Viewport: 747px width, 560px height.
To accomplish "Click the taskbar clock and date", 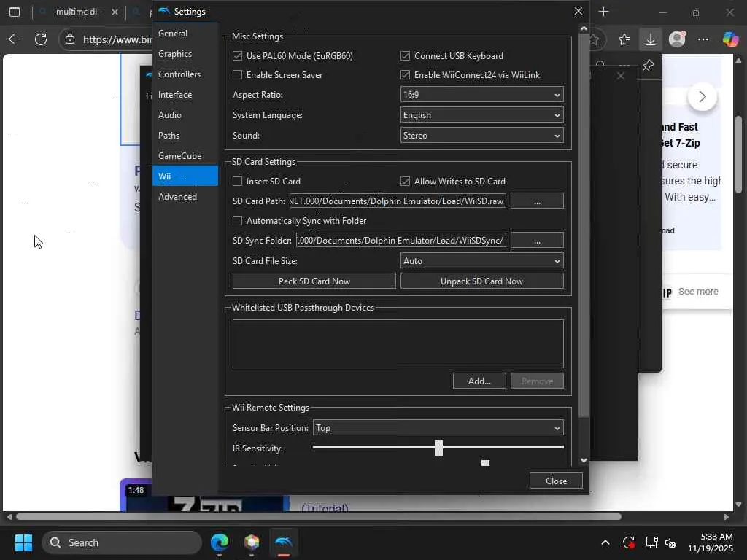I will click(x=711, y=542).
